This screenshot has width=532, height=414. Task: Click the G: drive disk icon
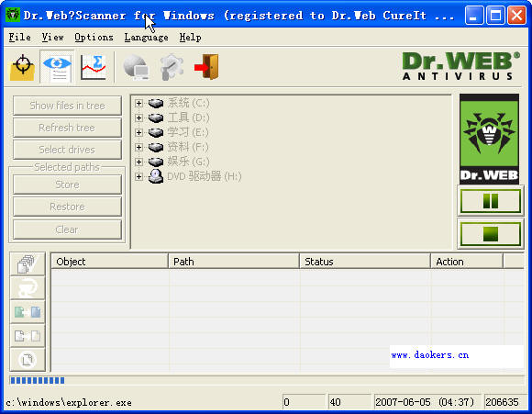point(156,162)
